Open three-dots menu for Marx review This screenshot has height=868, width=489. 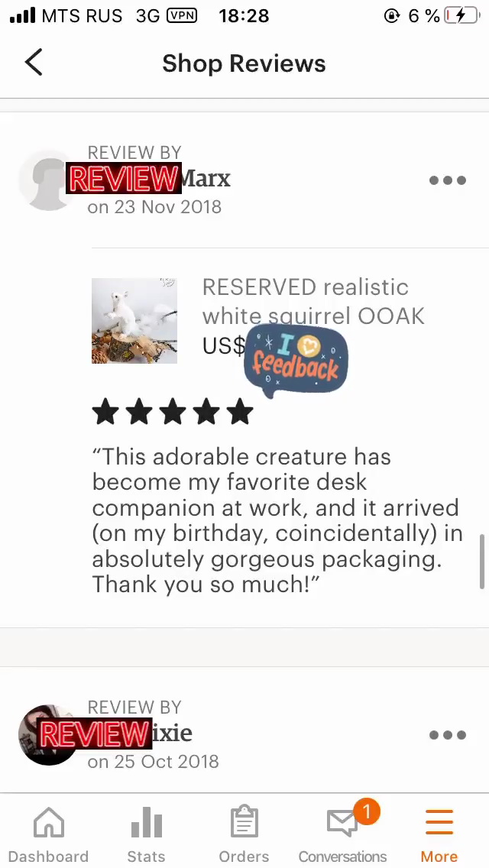click(448, 180)
